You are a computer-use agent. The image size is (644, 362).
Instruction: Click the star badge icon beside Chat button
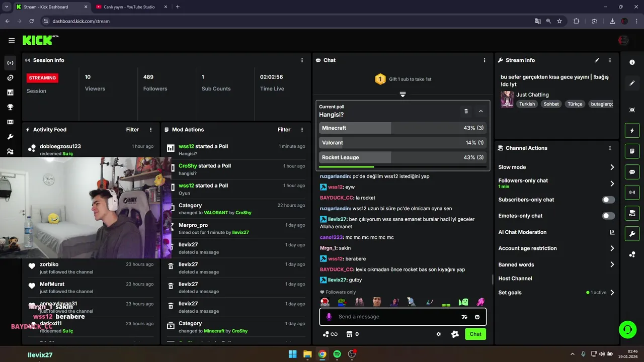[455, 334]
